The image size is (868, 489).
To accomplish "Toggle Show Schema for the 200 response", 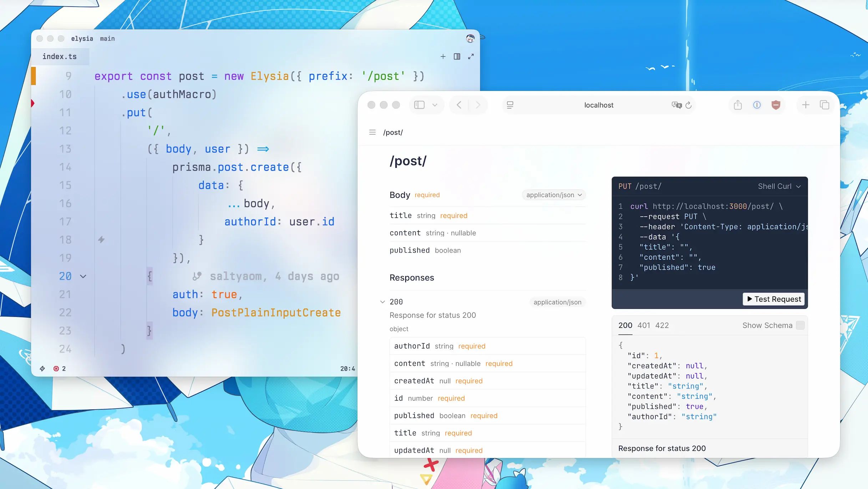I will pos(800,325).
